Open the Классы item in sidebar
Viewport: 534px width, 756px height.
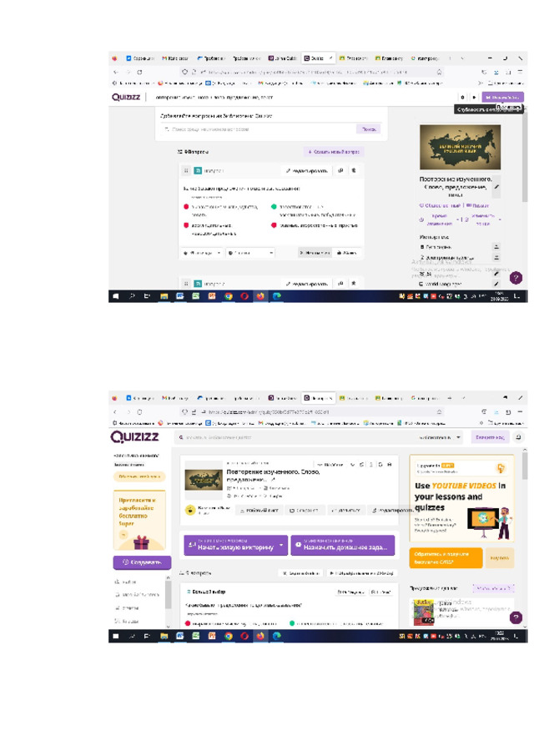point(126,621)
